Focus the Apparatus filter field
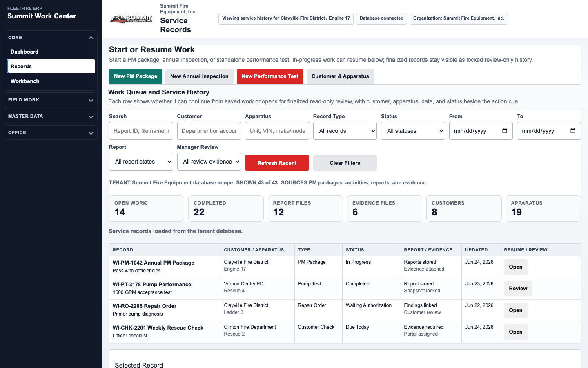This screenshot has width=588, height=368. click(x=277, y=131)
